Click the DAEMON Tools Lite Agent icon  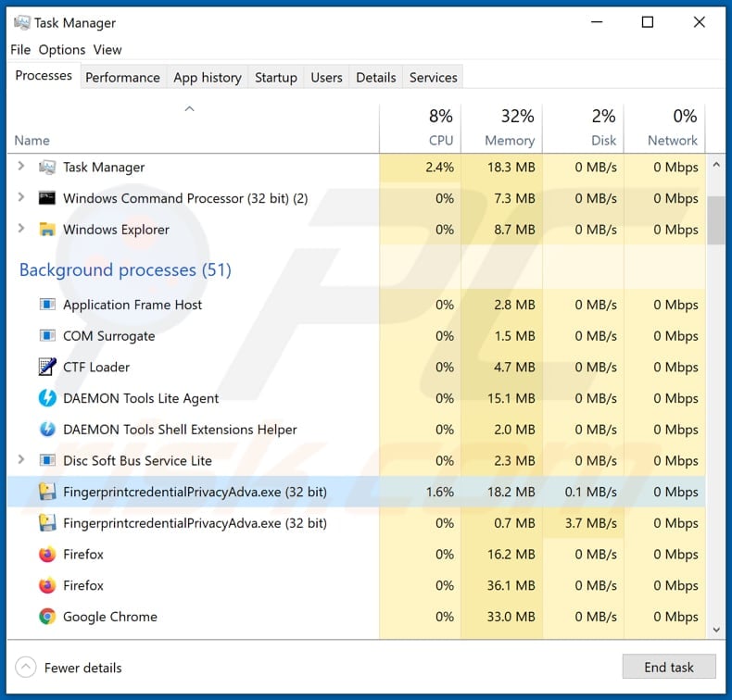tap(47, 398)
